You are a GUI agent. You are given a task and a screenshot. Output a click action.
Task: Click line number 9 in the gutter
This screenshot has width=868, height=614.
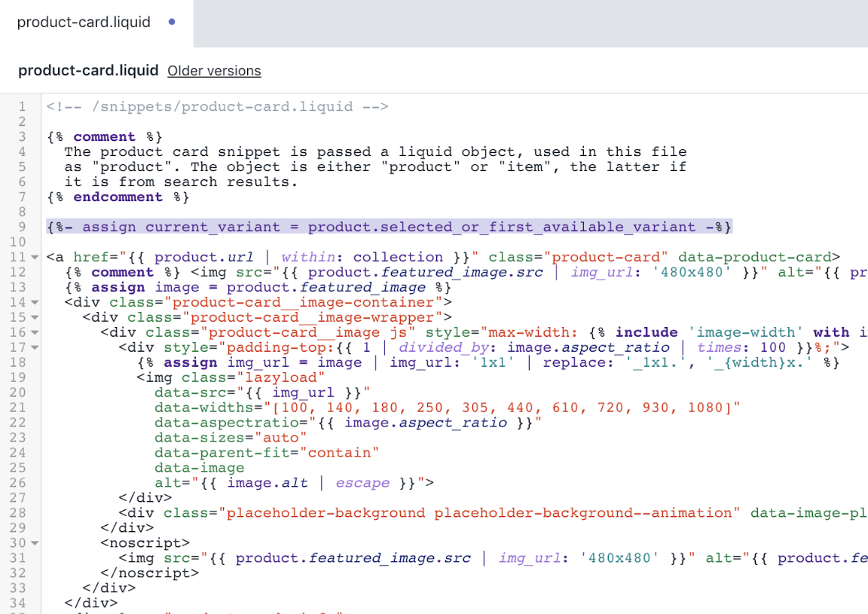point(22,227)
